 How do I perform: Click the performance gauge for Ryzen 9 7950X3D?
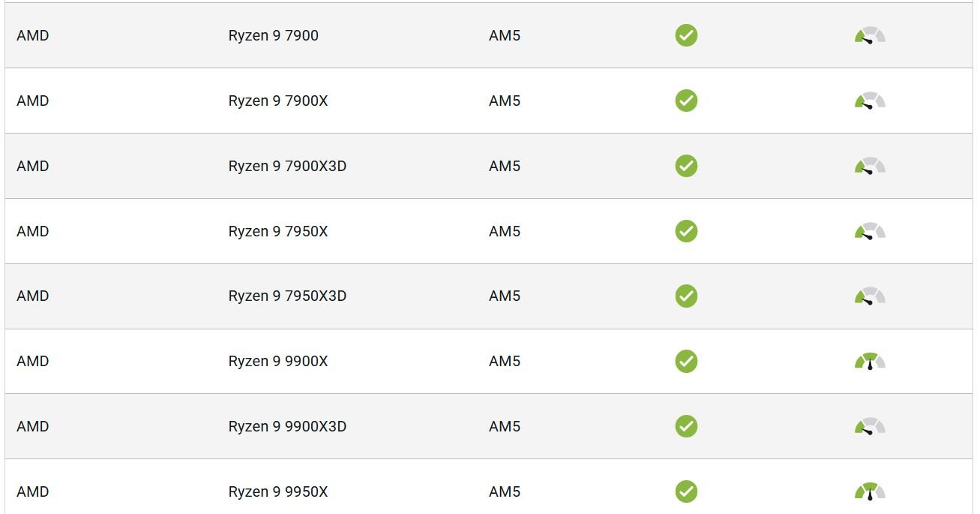pos(870,296)
